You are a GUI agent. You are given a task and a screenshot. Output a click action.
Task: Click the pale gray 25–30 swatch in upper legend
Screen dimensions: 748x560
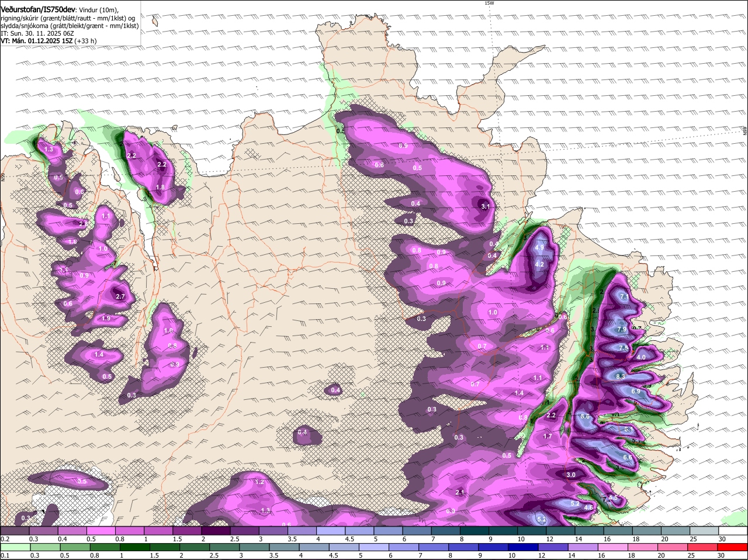click(705, 531)
